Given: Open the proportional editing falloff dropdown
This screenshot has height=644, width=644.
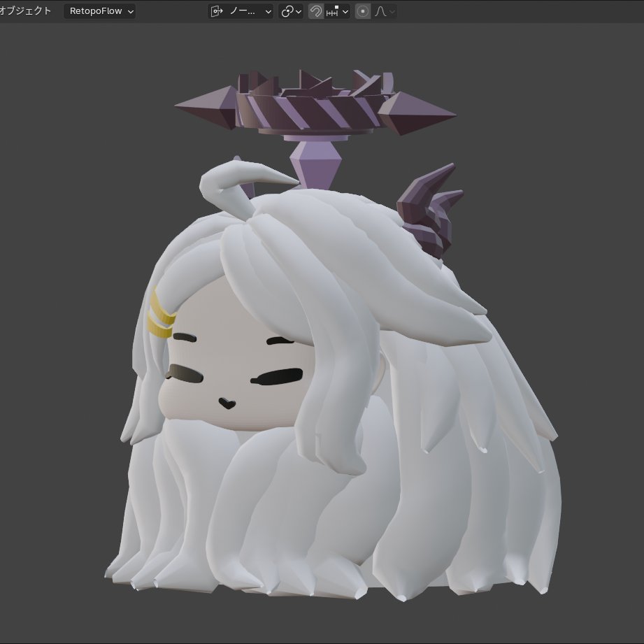Looking at the screenshot, I should [x=384, y=11].
